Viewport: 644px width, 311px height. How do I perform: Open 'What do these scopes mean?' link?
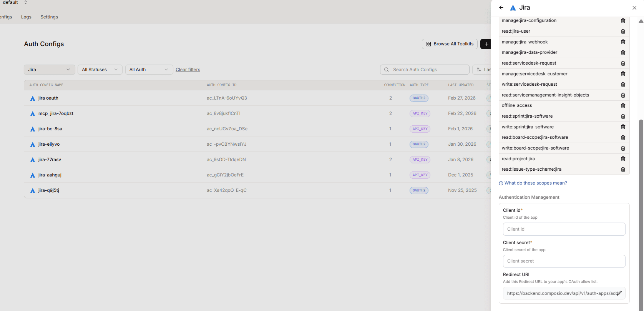[x=536, y=183]
